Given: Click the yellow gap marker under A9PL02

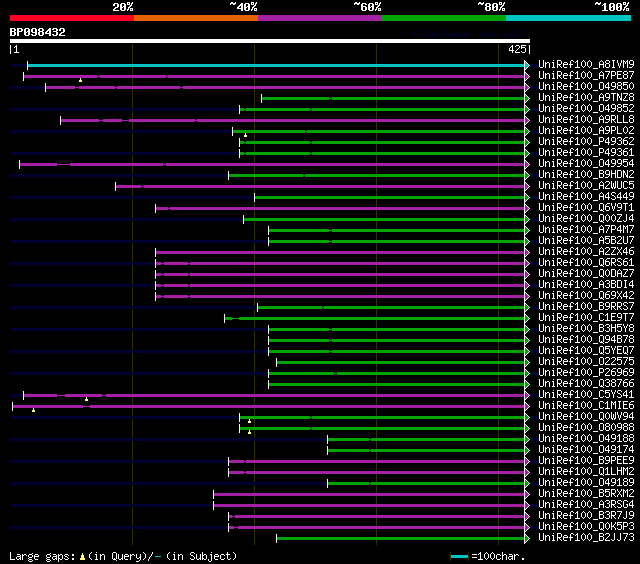Looking at the screenshot, I should coord(245,135).
